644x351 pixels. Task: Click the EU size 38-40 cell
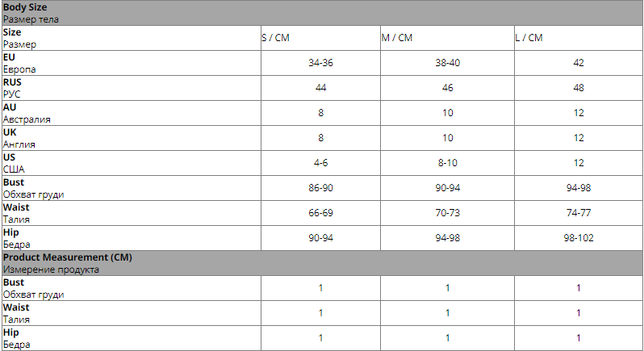[447, 63]
